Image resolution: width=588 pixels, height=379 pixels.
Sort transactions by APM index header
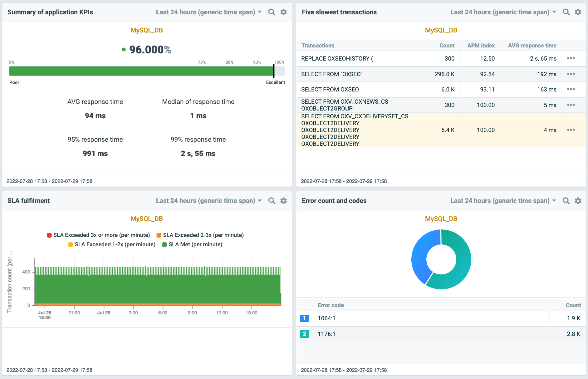481,46
